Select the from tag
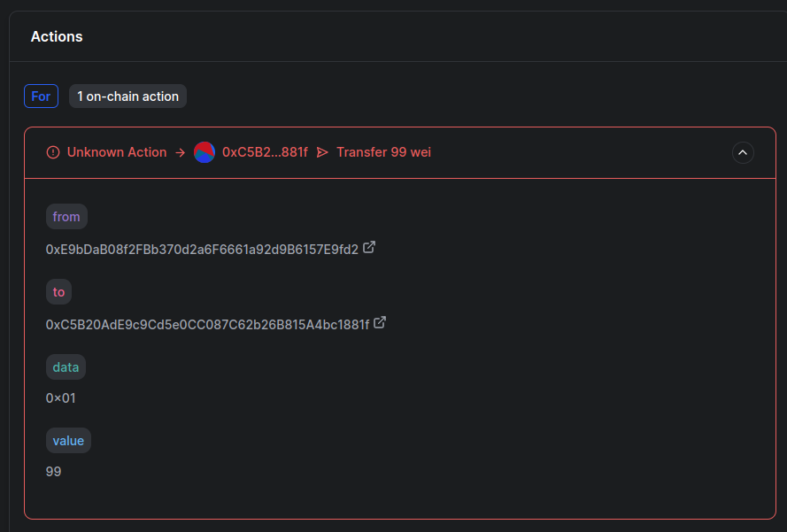The image size is (787, 532). (x=66, y=216)
